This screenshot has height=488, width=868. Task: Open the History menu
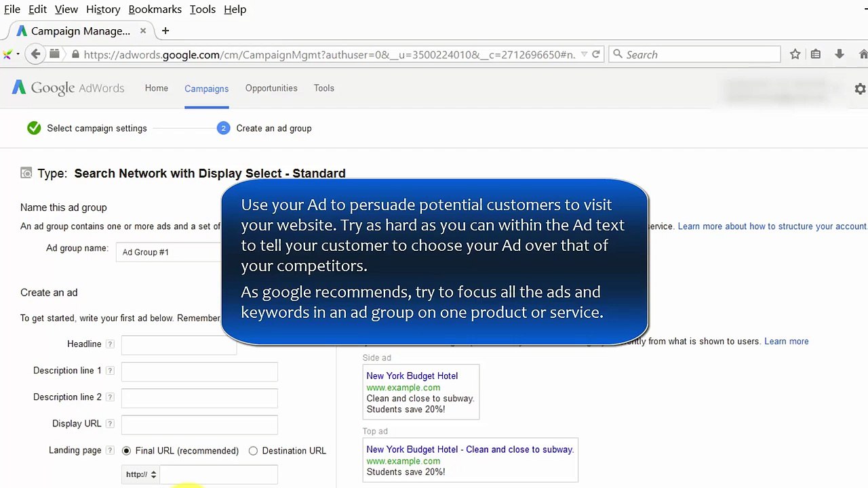[x=103, y=9]
